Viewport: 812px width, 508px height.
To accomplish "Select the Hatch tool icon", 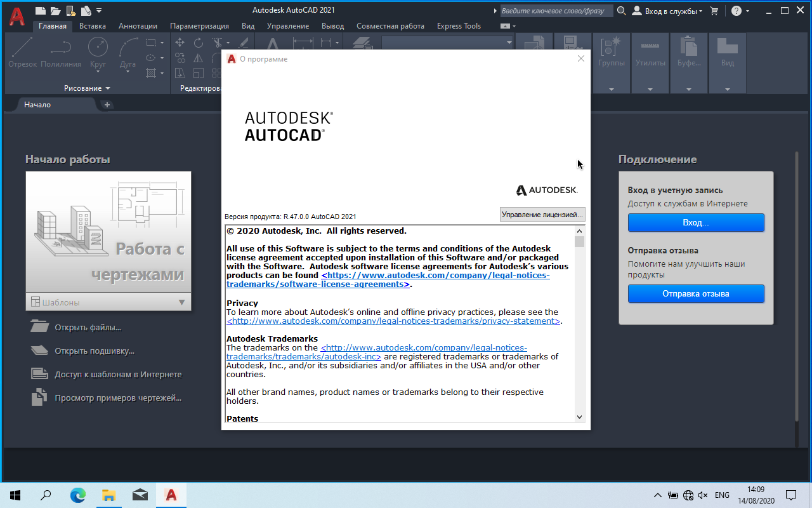I will (x=151, y=73).
